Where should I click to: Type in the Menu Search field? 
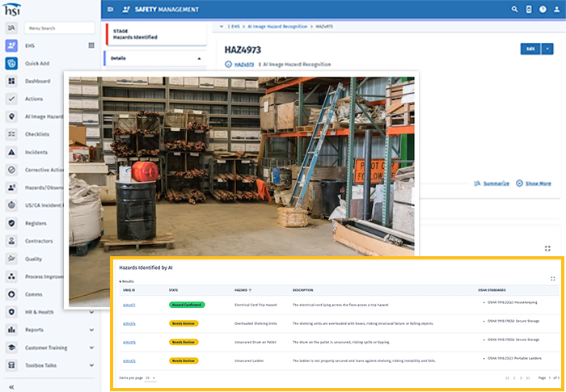tap(65, 27)
